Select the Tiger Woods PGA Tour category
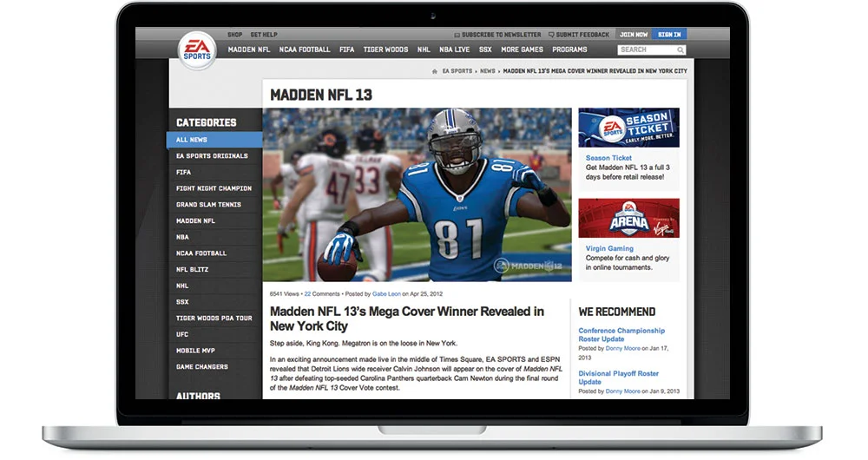 tap(215, 319)
